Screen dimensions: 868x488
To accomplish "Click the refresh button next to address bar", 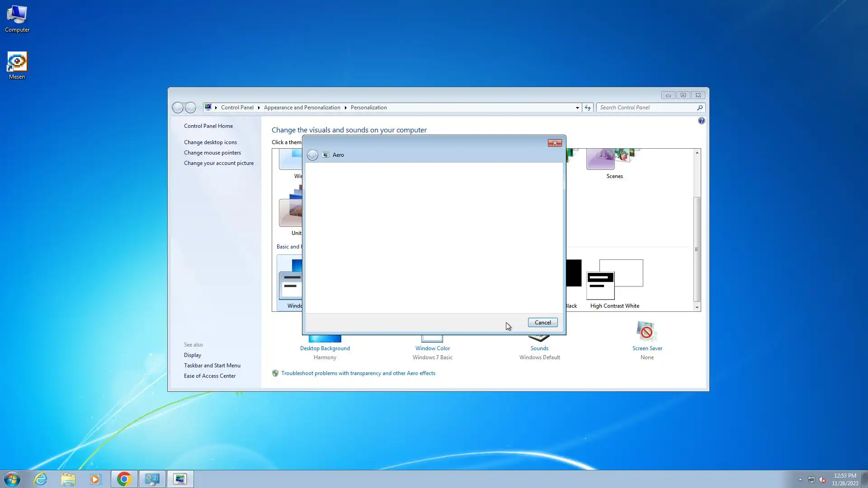I will [587, 108].
